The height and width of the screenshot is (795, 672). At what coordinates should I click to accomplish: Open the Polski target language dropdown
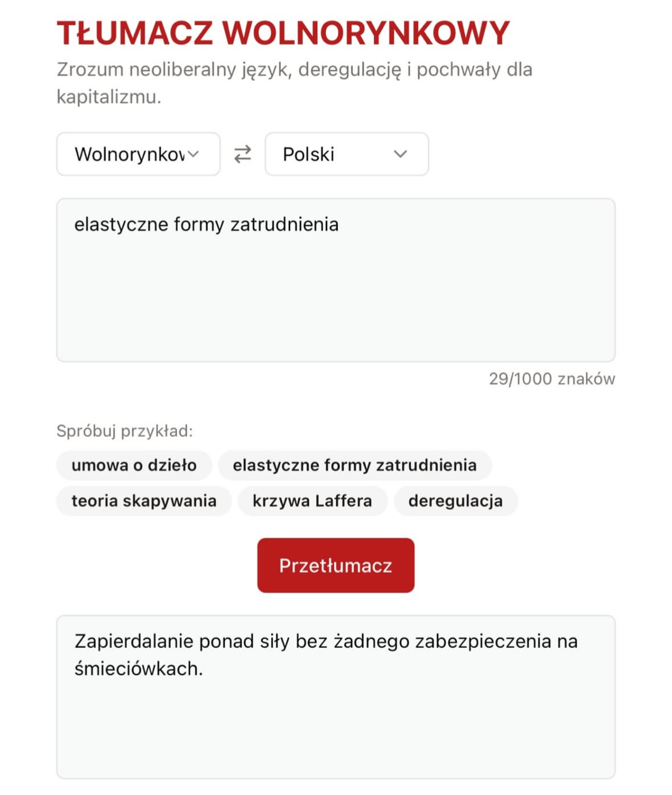click(x=346, y=154)
